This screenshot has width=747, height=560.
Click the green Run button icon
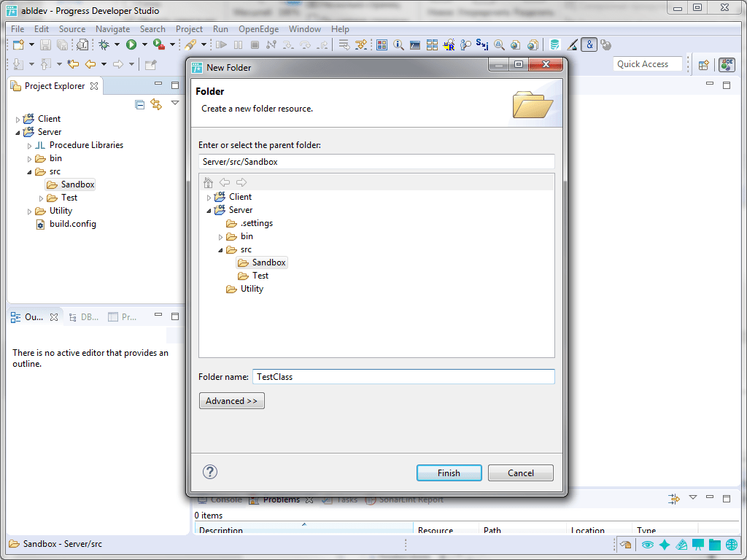click(x=131, y=44)
